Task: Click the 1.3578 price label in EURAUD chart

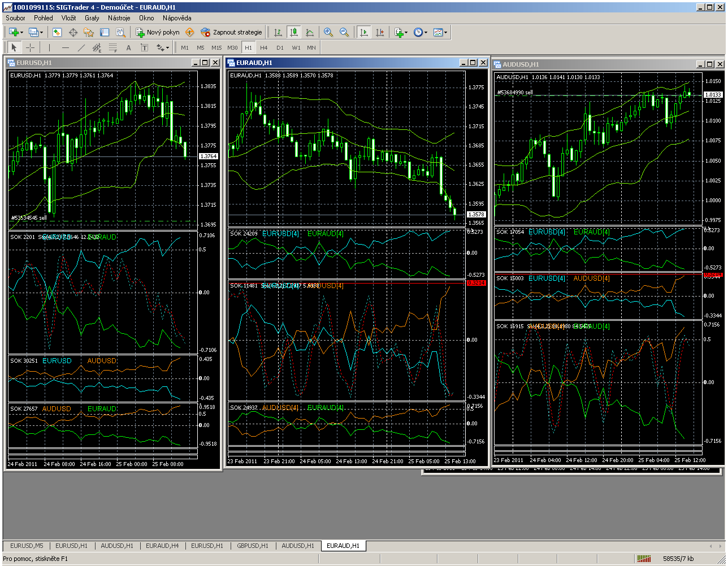Action: [475, 215]
